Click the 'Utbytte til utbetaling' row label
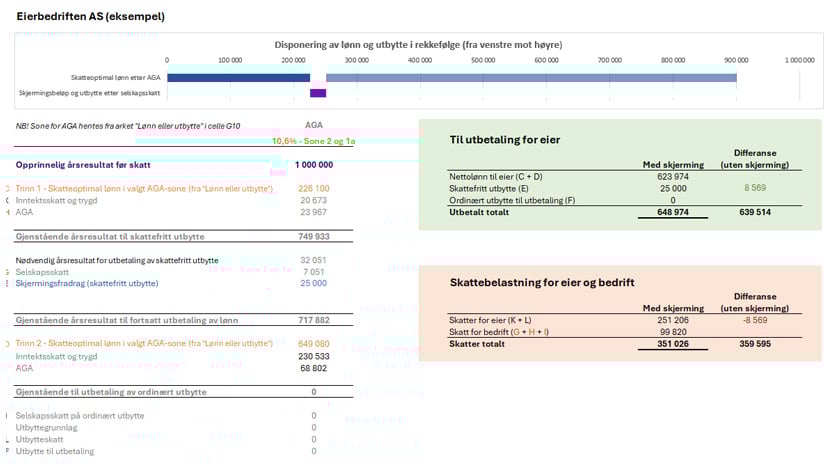840x466 pixels. pos(55,451)
